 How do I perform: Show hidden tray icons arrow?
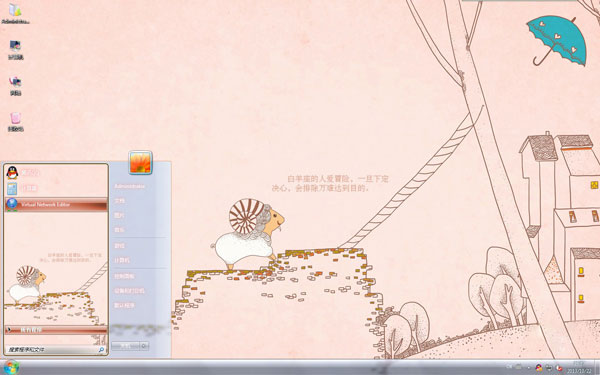(x=529, y=368)
